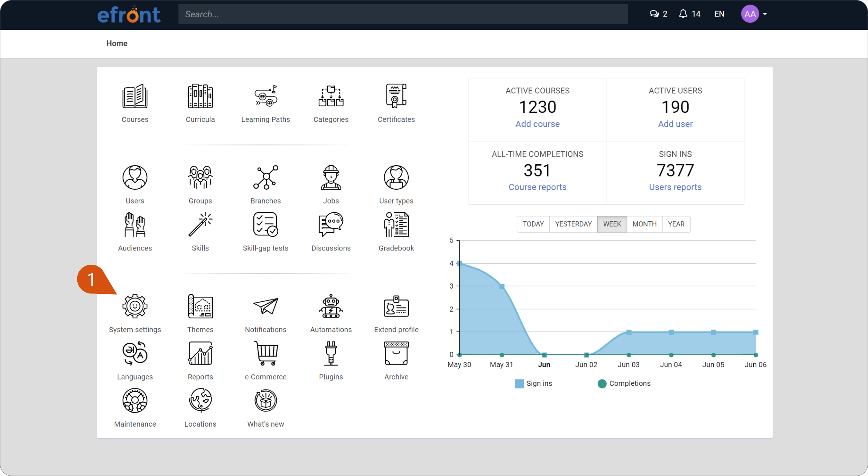Click the Jun 03 sign-ins data point

pos(629,332)
